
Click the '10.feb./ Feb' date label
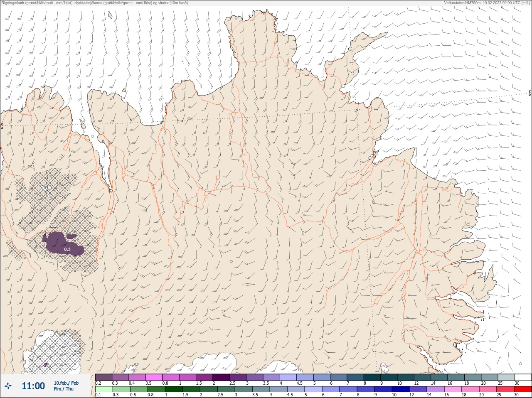coord(66,383)
